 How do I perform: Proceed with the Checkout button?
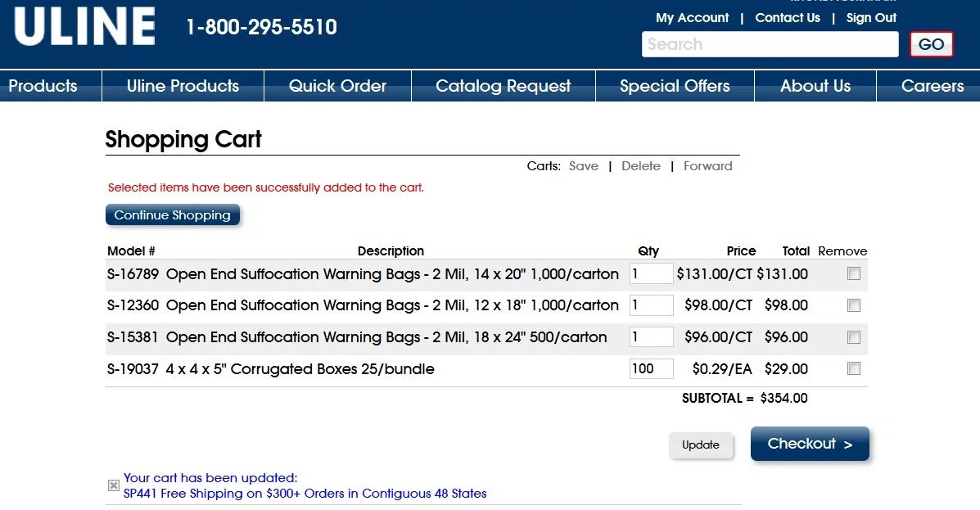click(810, 444)
